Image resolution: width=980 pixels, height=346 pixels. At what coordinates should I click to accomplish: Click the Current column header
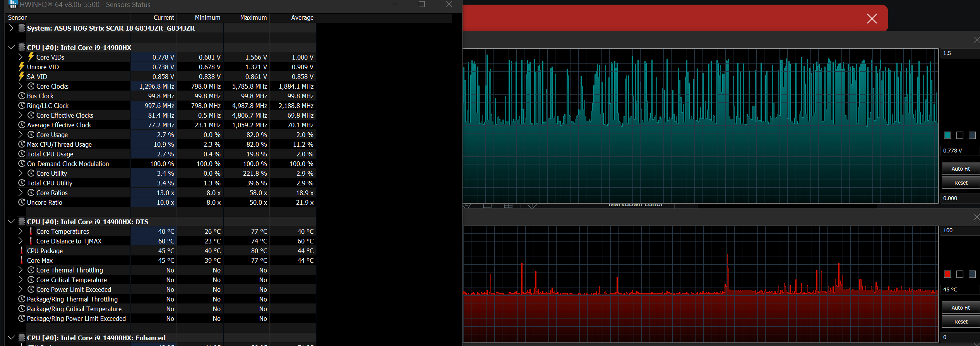point(154,18)
